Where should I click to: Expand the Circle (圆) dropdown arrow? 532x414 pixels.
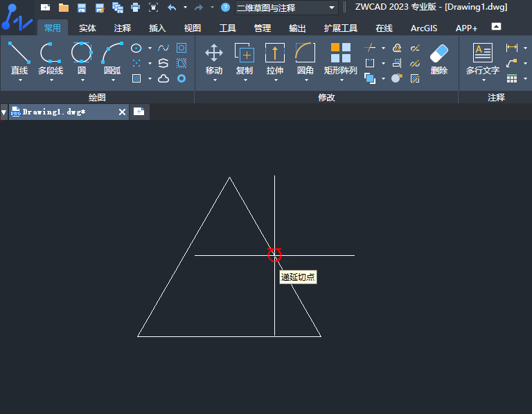82,80
